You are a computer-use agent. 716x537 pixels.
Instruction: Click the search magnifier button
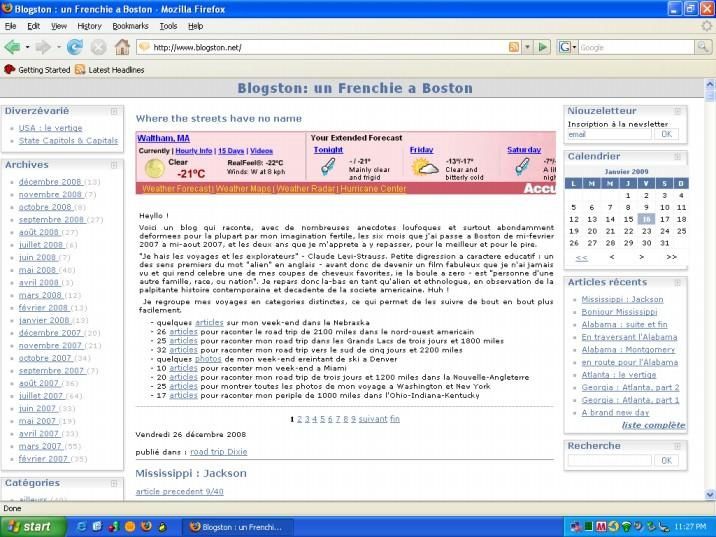click(x=702, y=47)
